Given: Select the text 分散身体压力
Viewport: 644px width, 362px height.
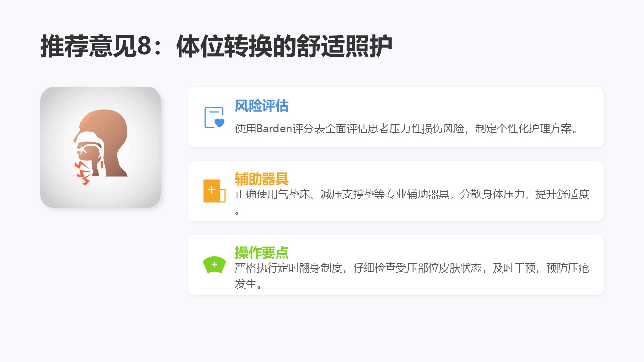Looking at the screenshot, I should click(493, 194).
